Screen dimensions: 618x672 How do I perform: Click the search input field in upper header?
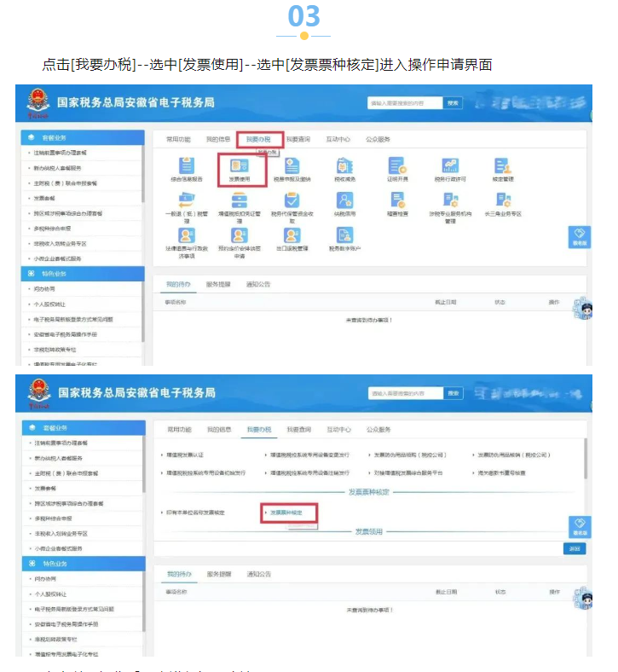(405, 103)
